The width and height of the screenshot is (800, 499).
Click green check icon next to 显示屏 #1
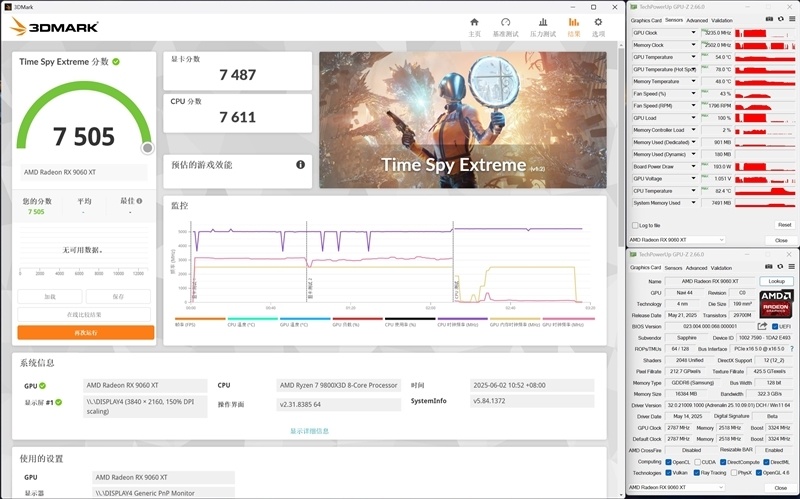[59, 403]
